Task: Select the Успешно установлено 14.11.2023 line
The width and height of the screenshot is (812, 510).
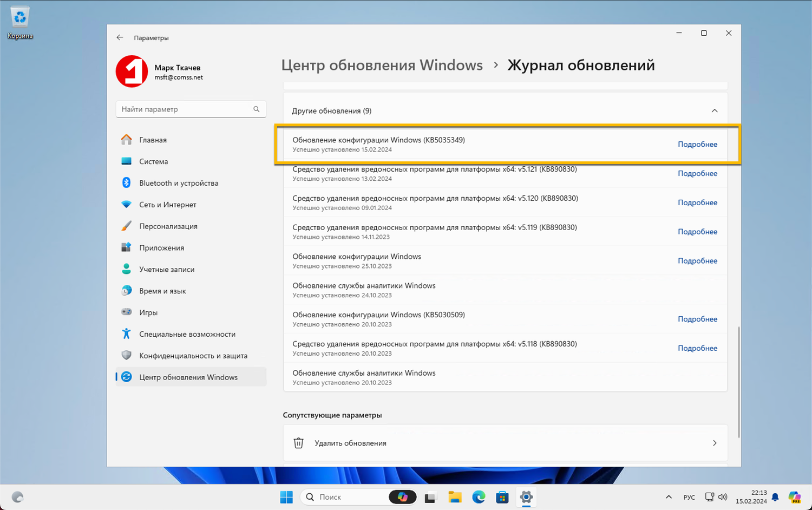Action: [x=341, y=237]
